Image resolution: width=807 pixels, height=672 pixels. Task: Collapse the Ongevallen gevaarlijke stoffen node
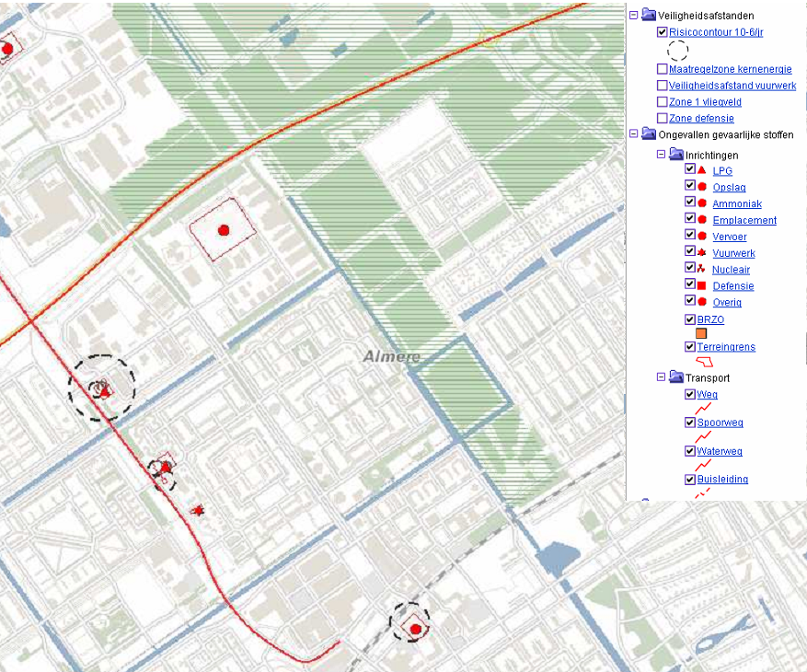click(634, 133)
